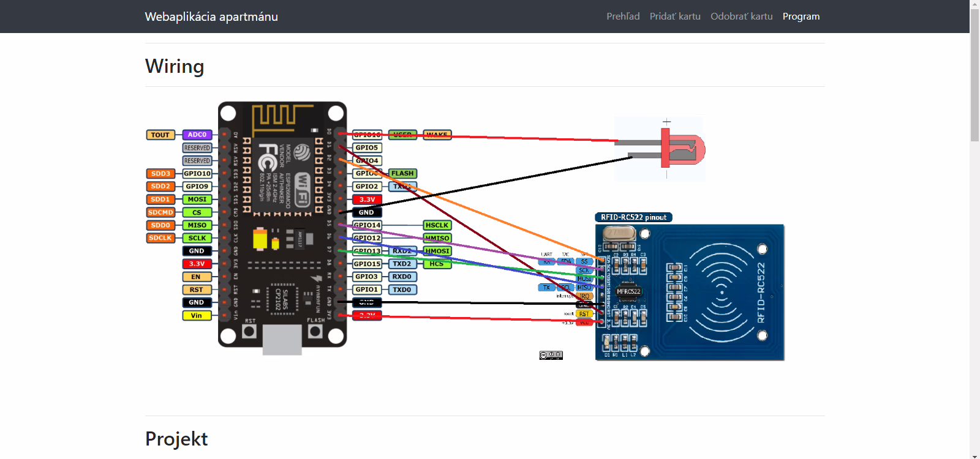
Task: Click the green HSCLK pin label
Action: (x=437, y=225)
